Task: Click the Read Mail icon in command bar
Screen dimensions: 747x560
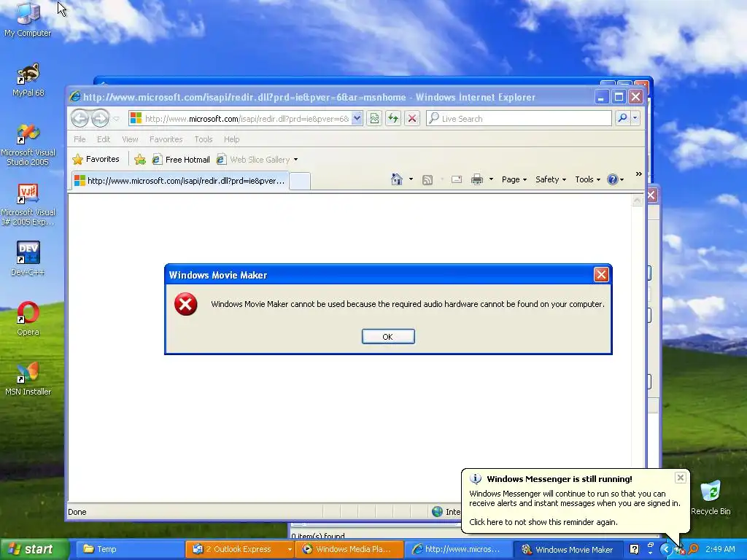Action: click(x=457, y=179)
